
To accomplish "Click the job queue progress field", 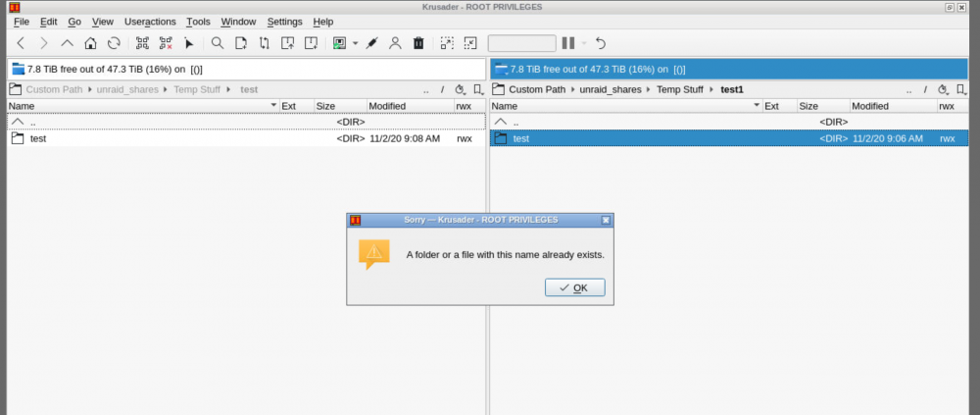I will (522, 43).
